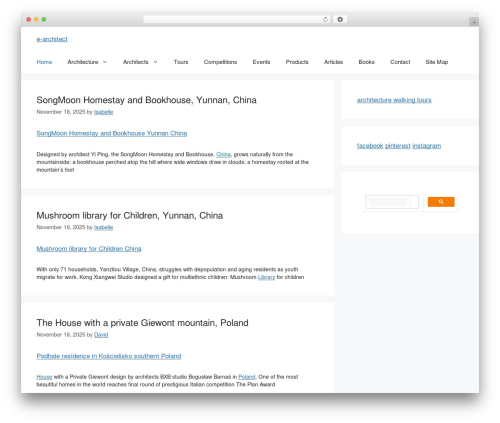Image resolution: width=500 pixels, height=423 pixels.
Task: Follow Podhale residence in Kościelisko link
Action: [109, 356]
